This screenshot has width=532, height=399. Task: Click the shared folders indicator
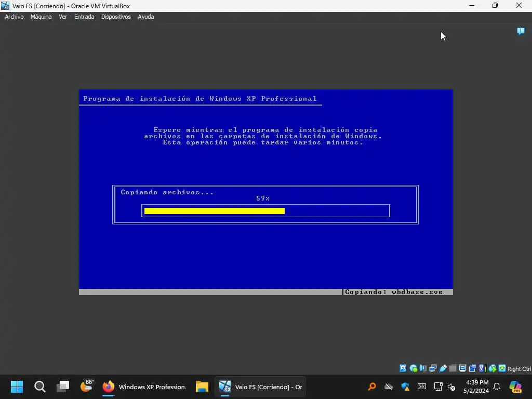(453, 368)
